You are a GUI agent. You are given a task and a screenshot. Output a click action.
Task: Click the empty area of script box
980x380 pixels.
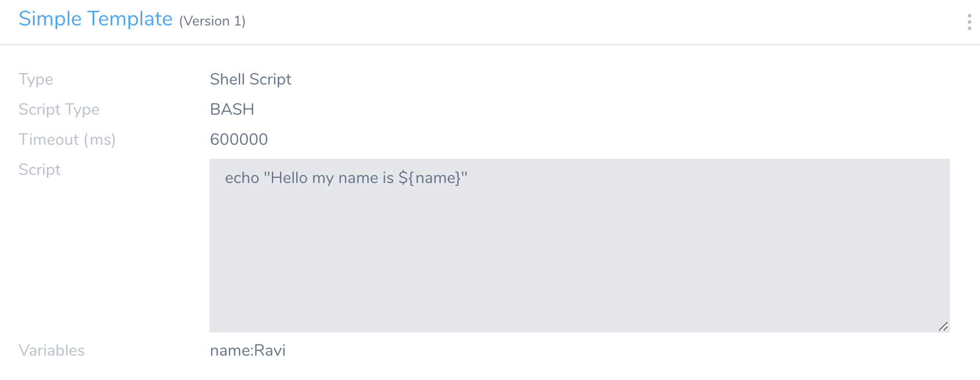[x=579, y=266]
